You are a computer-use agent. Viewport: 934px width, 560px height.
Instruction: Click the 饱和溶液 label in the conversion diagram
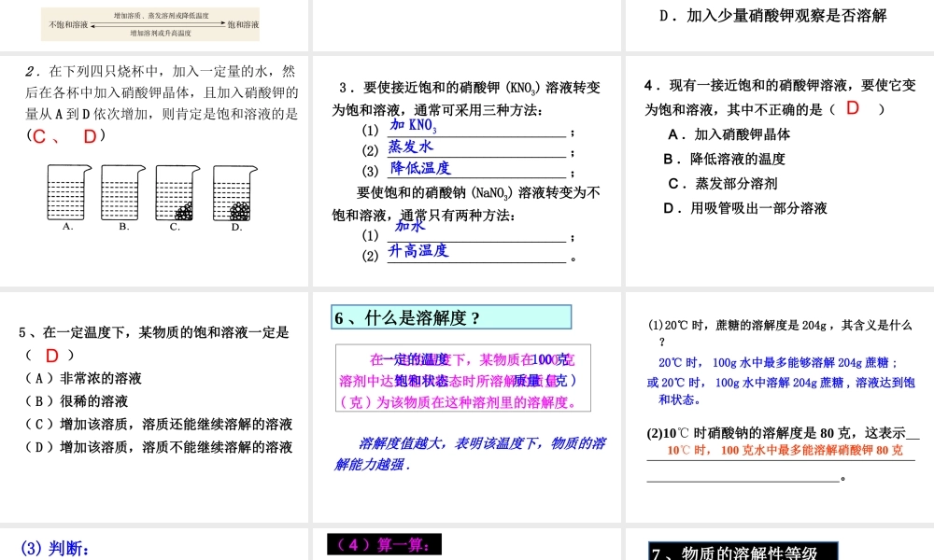[243, 24]
